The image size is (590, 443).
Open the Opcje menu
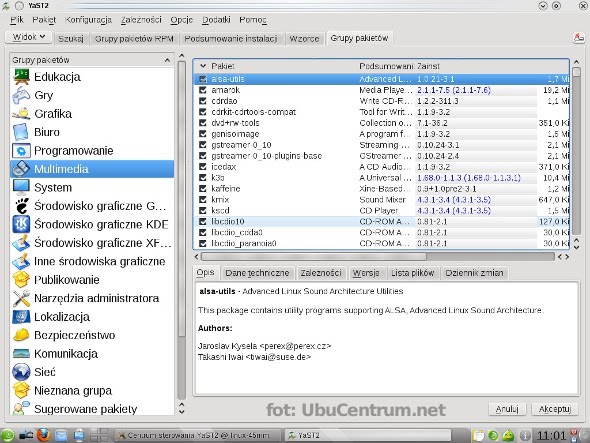pyautogui.click(x=181, y=20)
